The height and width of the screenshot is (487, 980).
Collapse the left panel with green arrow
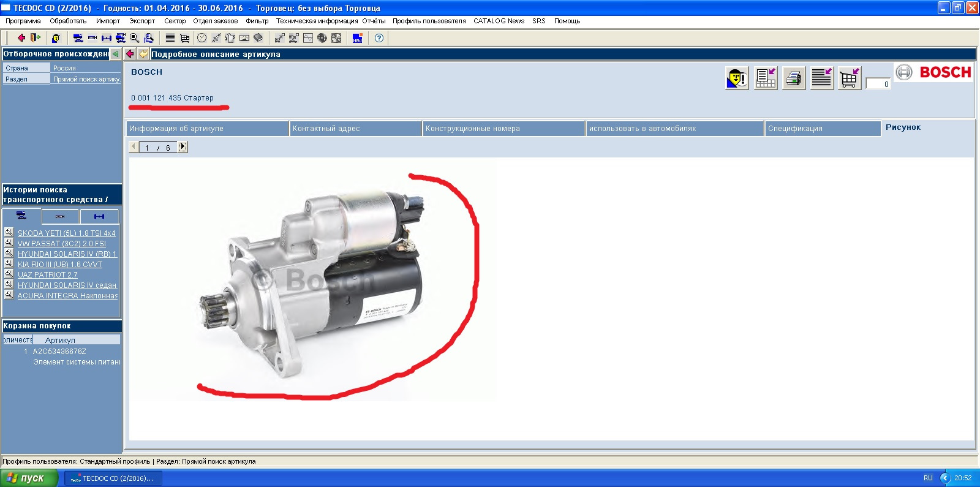(115, 54)
